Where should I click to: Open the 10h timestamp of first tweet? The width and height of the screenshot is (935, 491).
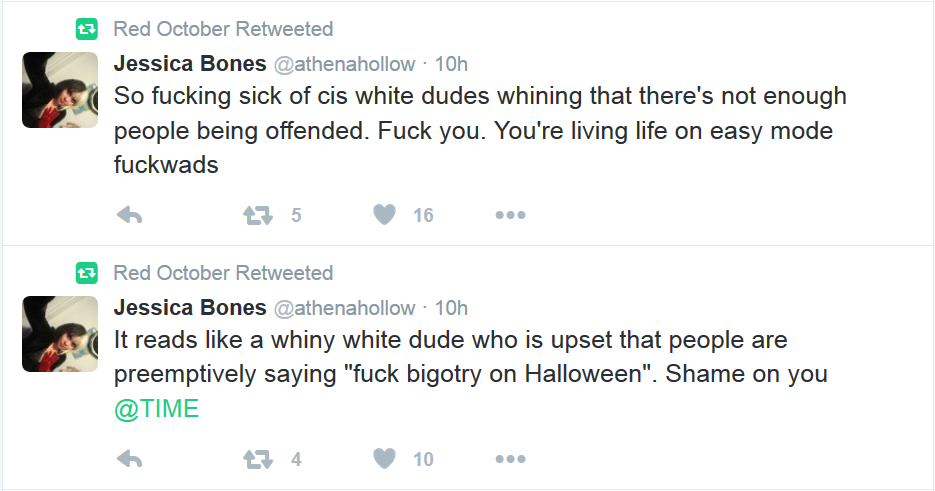click(x=451, y=64)
